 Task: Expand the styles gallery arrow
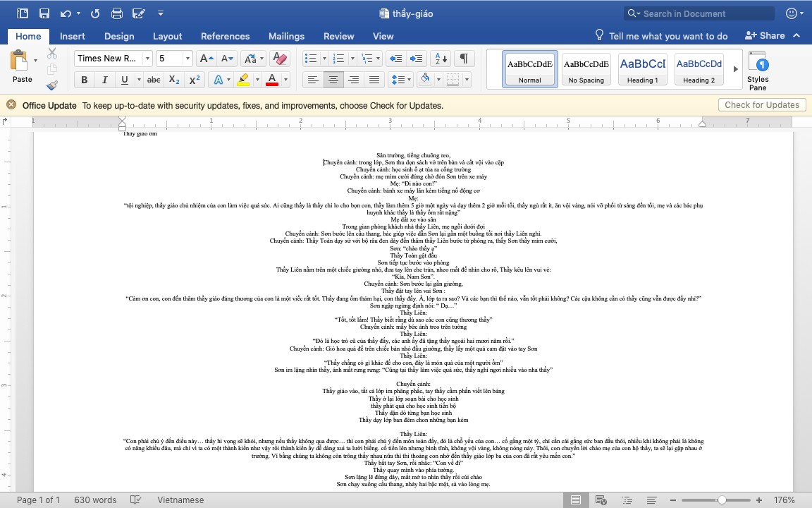pyautogui.click(x=735, y=69)
